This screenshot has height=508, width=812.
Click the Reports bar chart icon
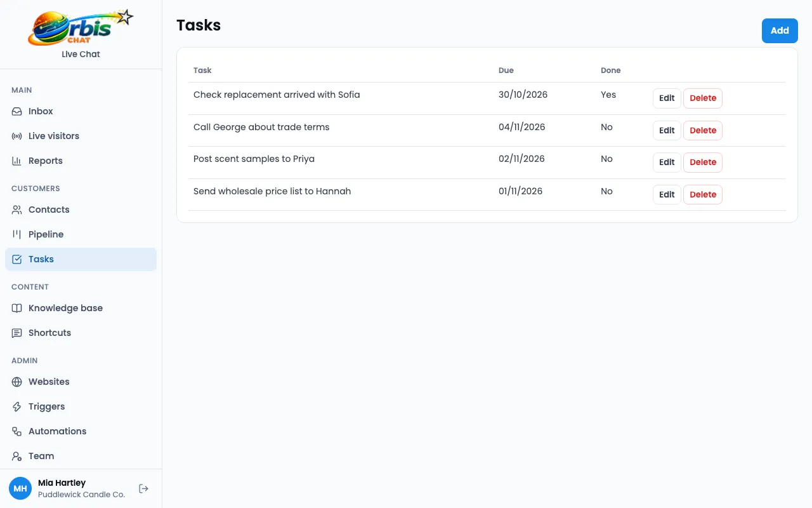17,161
